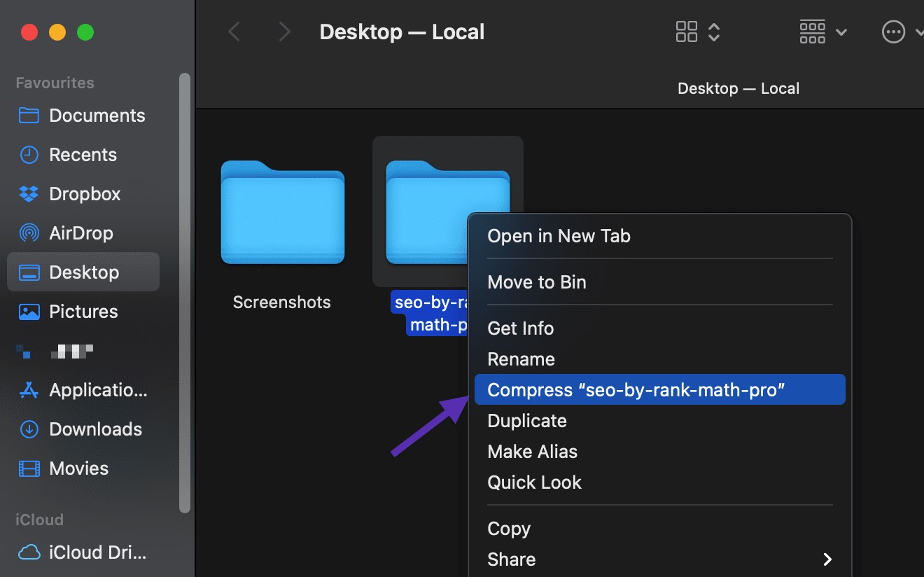Open Movies in the sidebar
The height and width of the screenshot is (577, 924).
click(x=83, y=468)
